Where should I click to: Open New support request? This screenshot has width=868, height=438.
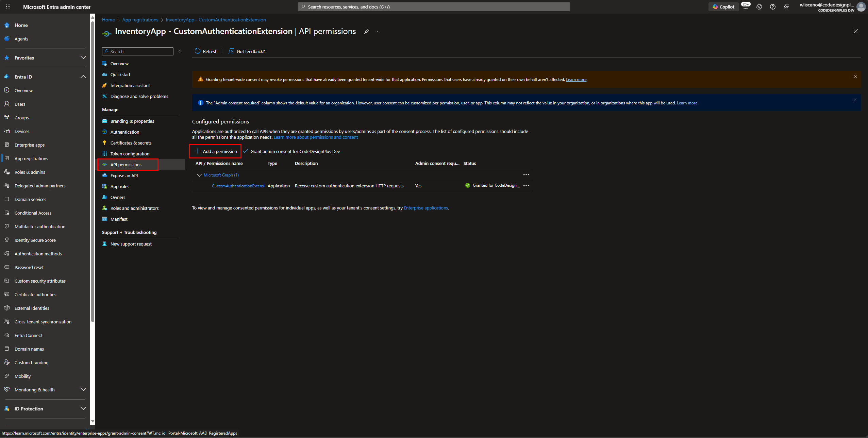click(131, 244)
